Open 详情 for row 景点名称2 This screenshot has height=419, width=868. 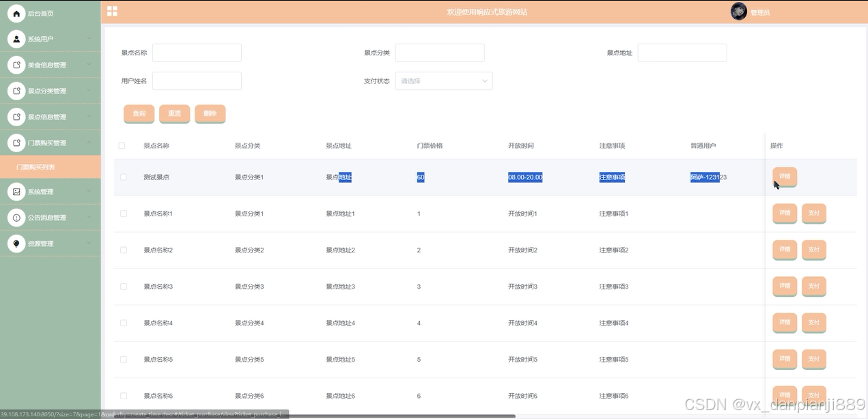(x=785, y=250)
